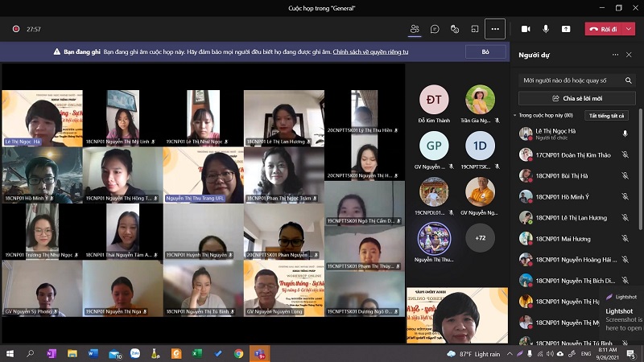Open the meeting chat icon

tap(435, 29)
